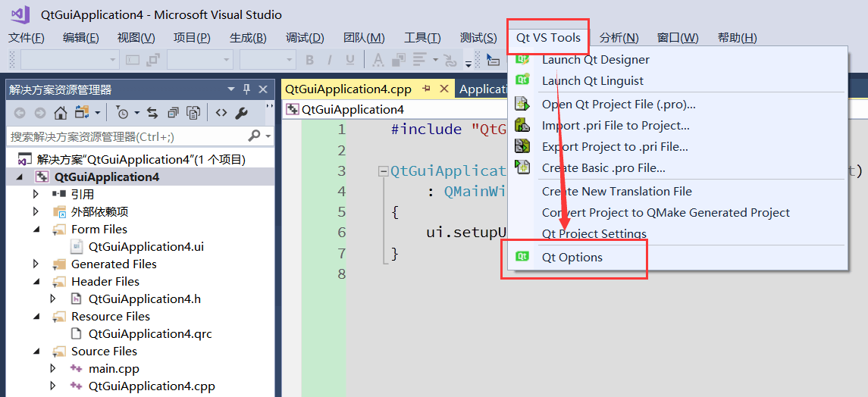The height and width of the screenshot is (397, 868).
Task: Select QtGuiApplication4.qrc in Resource Files
Action: tap(150, 334)
